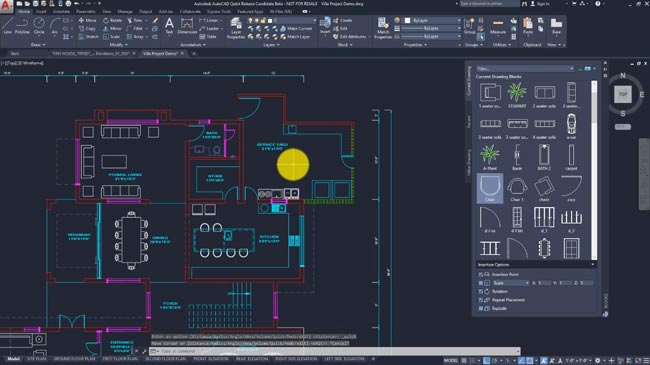Image resolution: width=650 pixels, height=365 pixels.
Task: Click the Move tool
Action: (87, 20)
